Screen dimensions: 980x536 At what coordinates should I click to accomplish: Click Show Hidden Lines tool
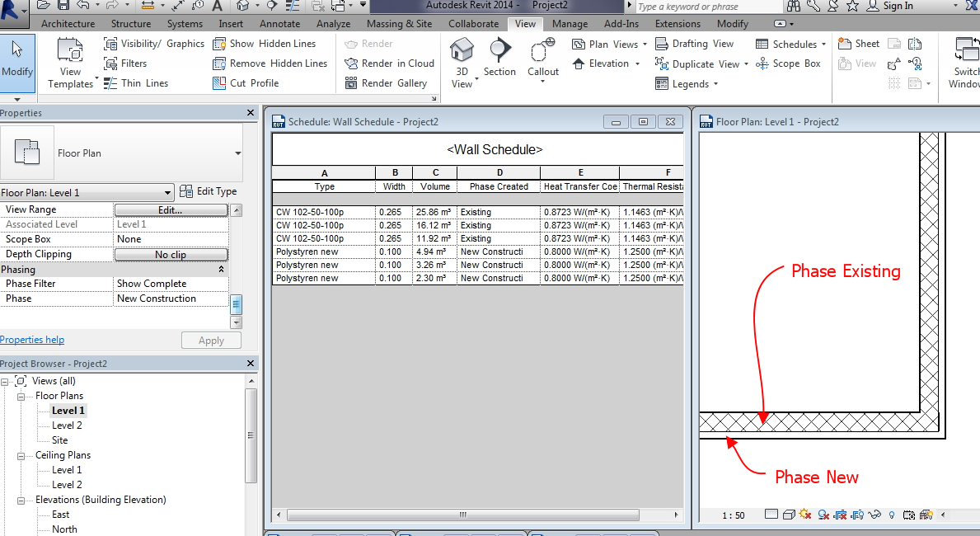[x=264, y=44]
